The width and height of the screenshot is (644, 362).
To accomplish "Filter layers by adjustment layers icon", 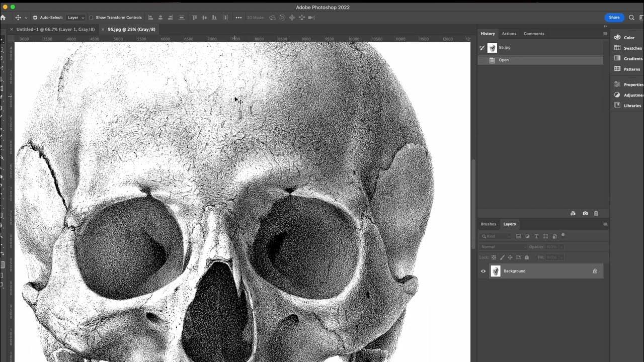I will 528,236.
